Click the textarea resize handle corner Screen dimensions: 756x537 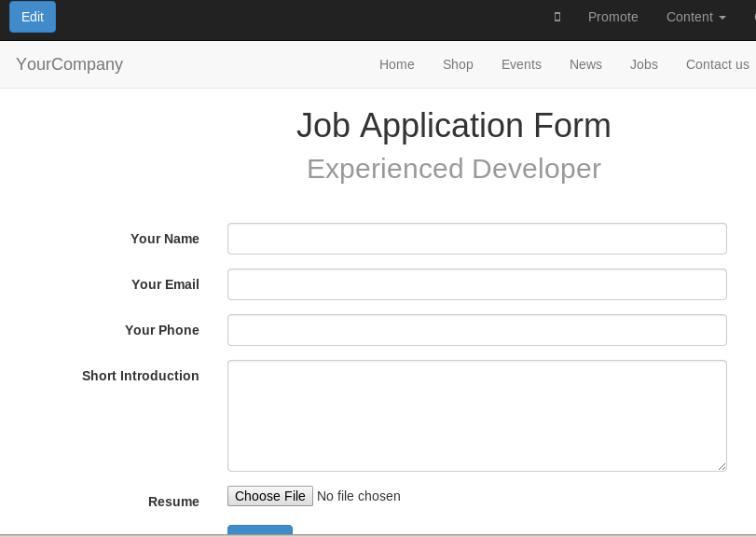pos(722,466)
